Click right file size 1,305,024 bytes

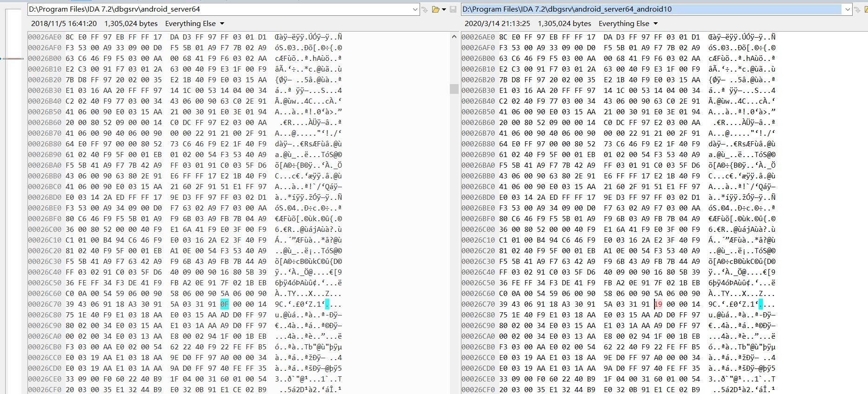pyautogui.click(x=564, y=23)
